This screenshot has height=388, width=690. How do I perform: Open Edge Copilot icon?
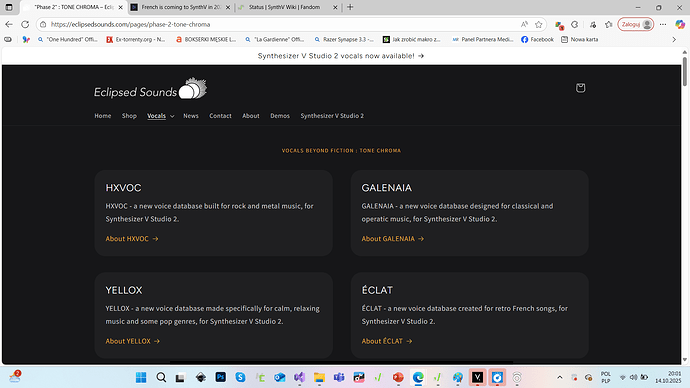click(680, 24)
